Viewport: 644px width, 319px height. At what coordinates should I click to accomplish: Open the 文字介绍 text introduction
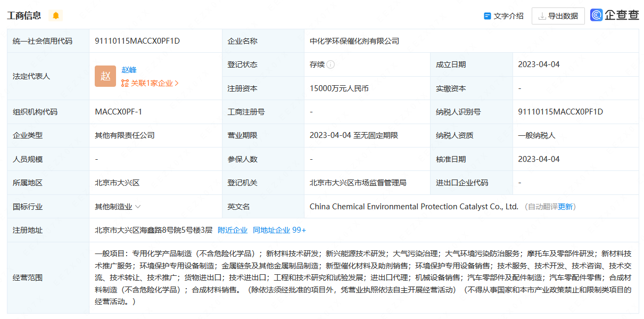(503, 16)
